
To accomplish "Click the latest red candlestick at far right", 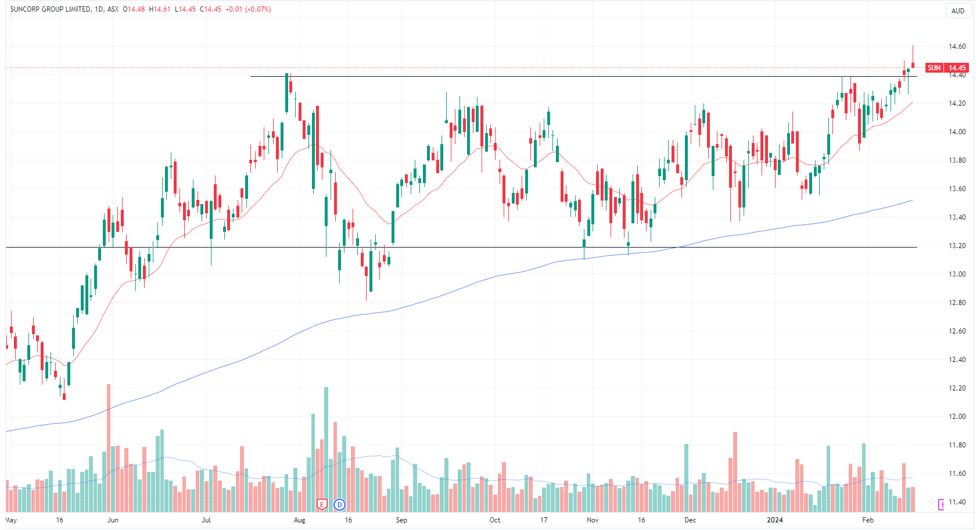I will 913,65.
